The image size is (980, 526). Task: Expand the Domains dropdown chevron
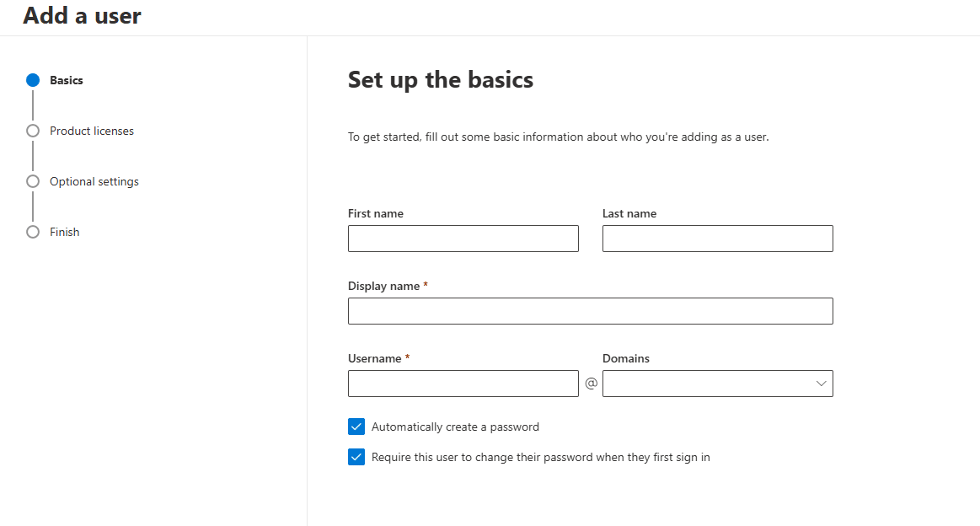pos(822,384)
